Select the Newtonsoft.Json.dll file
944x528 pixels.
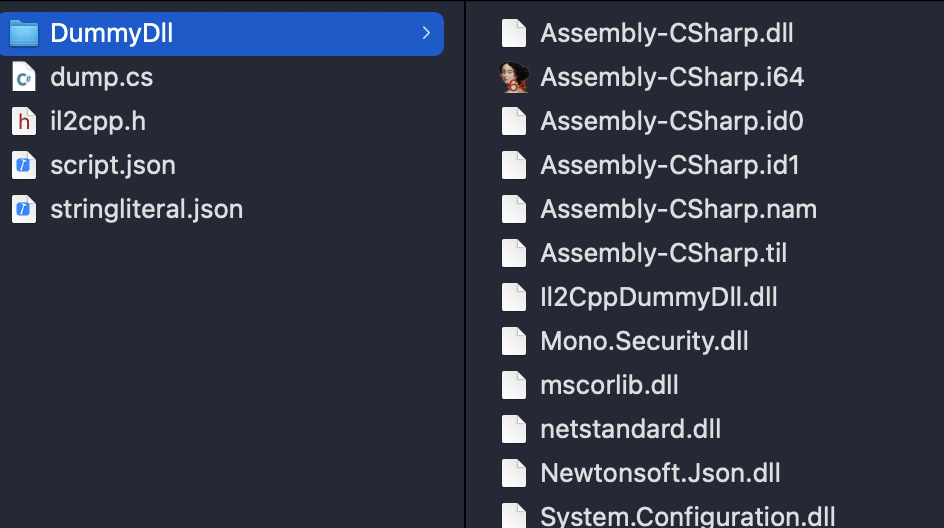660,473
